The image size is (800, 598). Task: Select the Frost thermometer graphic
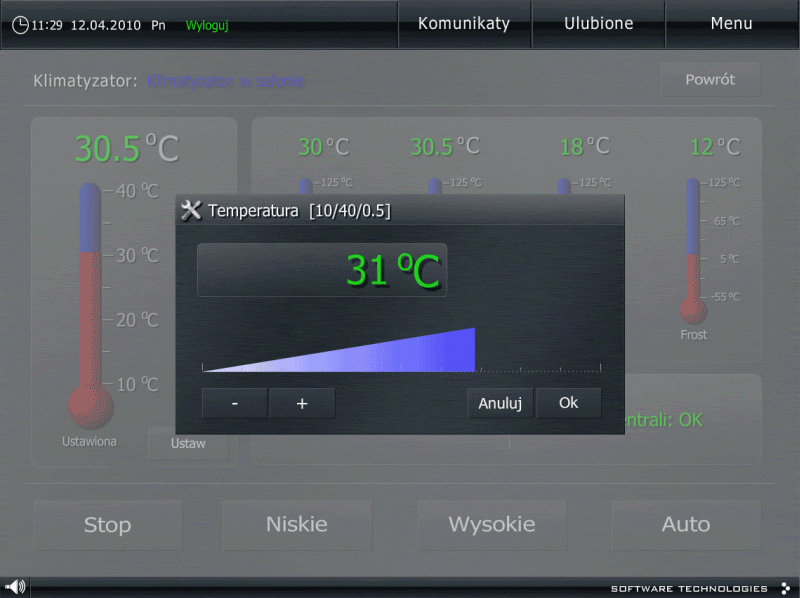(x=693, y=250)
